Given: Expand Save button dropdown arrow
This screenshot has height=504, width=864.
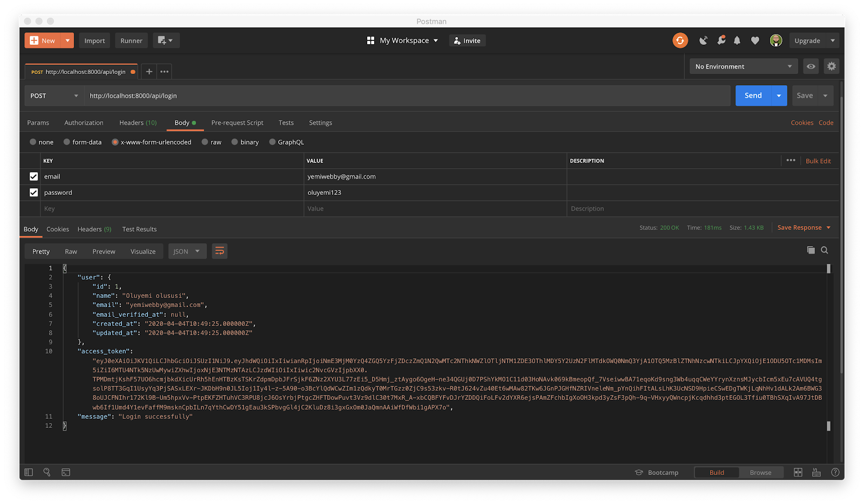Looking at the screenshot, I should 825,96.
